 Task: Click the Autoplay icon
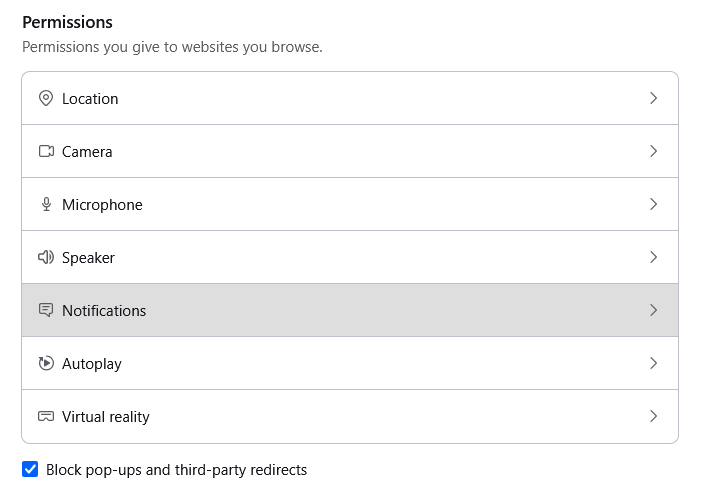tap(45, 364)
